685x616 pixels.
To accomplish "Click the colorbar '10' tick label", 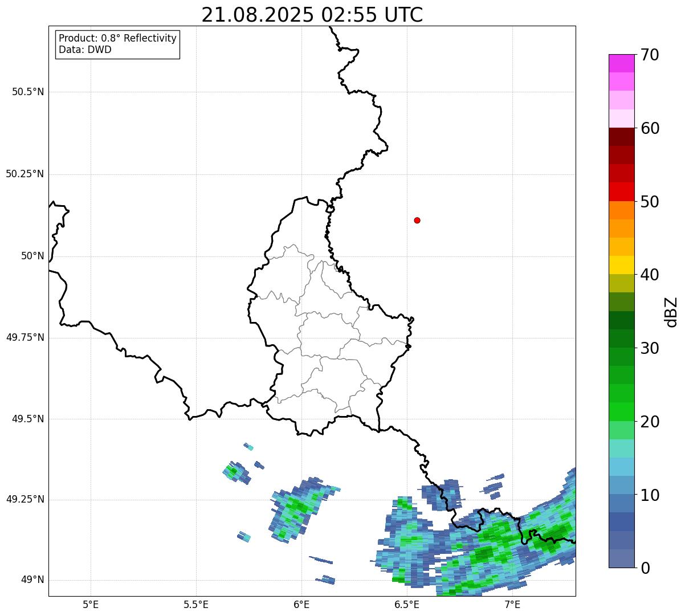I will 650,495.
